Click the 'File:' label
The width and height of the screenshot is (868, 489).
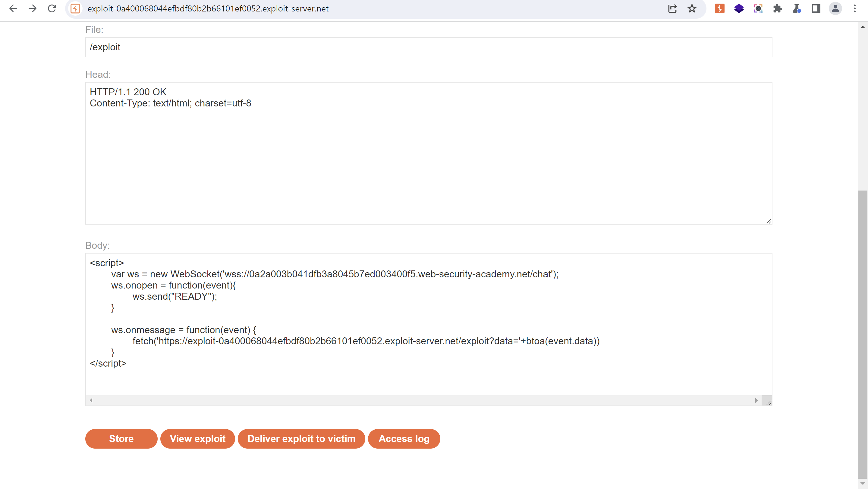[x=94, y=30]
